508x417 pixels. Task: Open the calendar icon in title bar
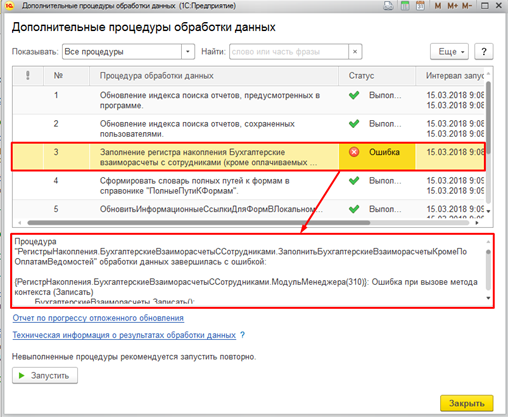pos(420,6)
